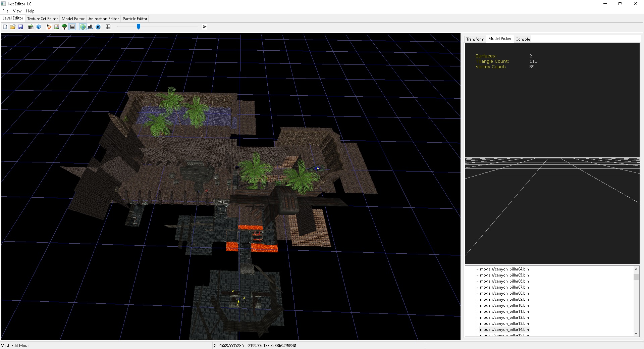Switch to the Console tab
The height and width of the screenshot is (349, 644).
(523, 39)
